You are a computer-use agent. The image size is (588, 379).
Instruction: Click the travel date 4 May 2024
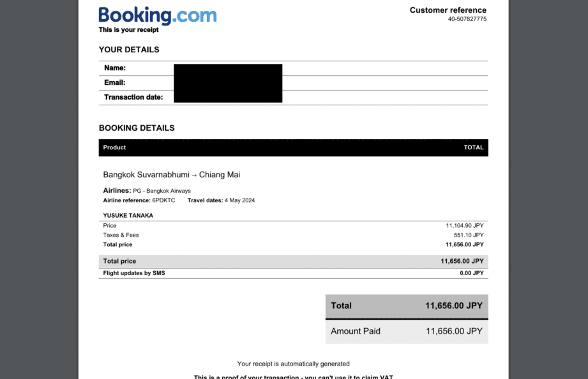[239, 200]
